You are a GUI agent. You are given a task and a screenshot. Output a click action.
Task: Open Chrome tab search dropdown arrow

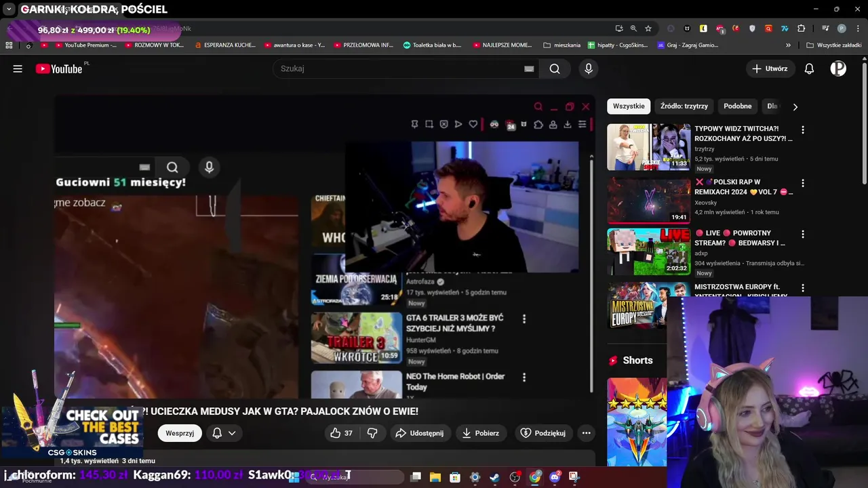(x=9, y=9)
